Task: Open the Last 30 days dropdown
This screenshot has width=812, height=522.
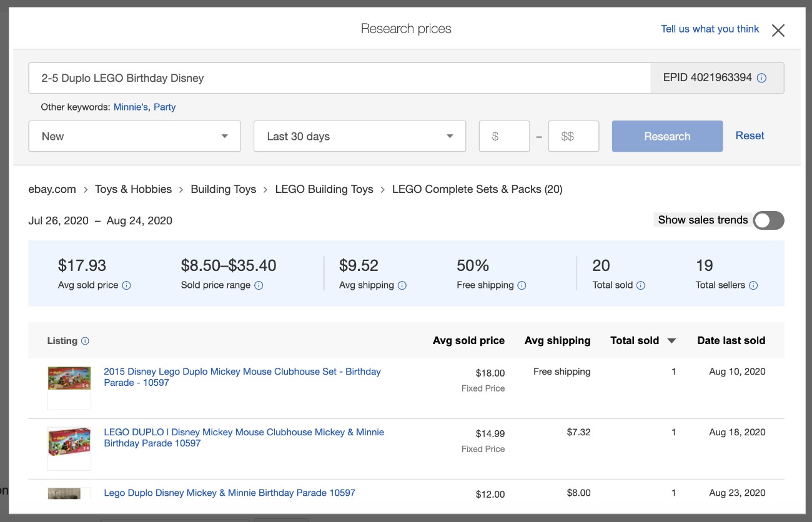Action: [x=360, y=136]
